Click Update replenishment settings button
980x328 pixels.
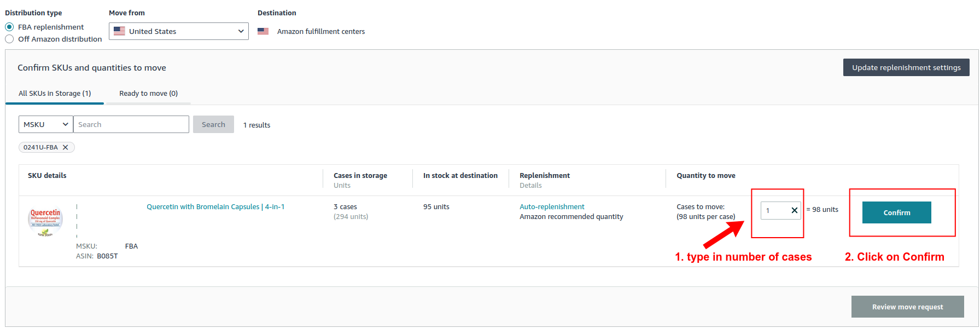point(906,67)
